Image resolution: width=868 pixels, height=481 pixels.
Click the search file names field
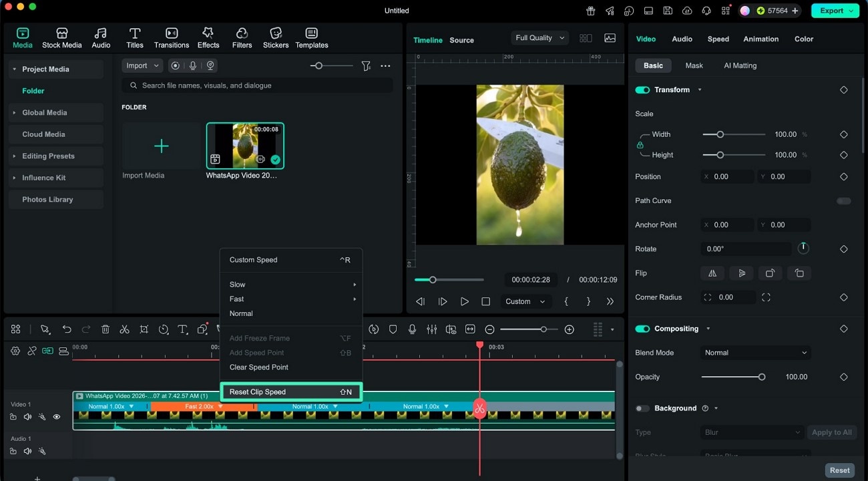258,86
